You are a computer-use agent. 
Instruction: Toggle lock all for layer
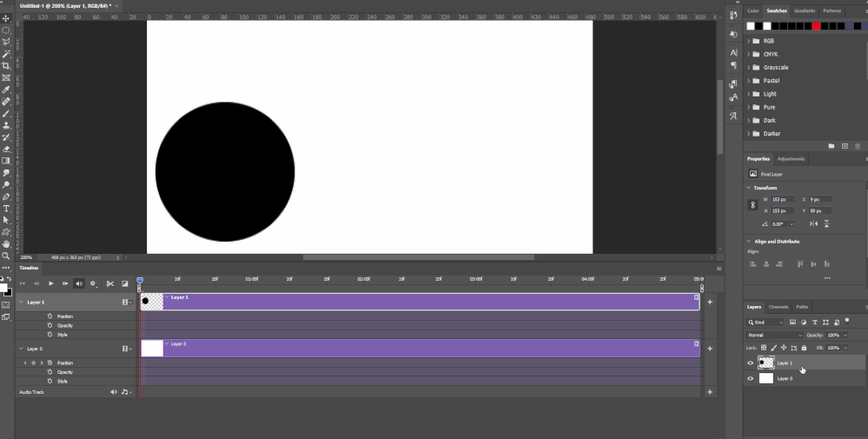pyautogui.click(x=804, y=348)
